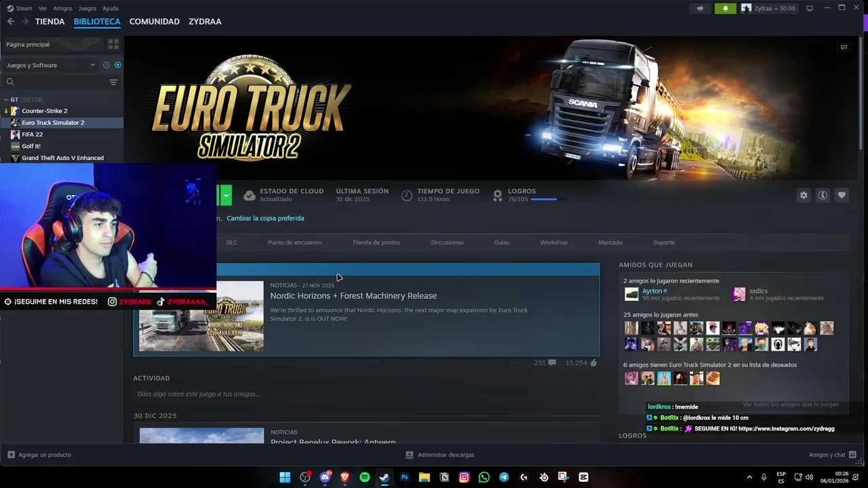Open the Soporte tab
This screenshot has height=488, width=868.
pyautogui.click(x=664, y=243)
